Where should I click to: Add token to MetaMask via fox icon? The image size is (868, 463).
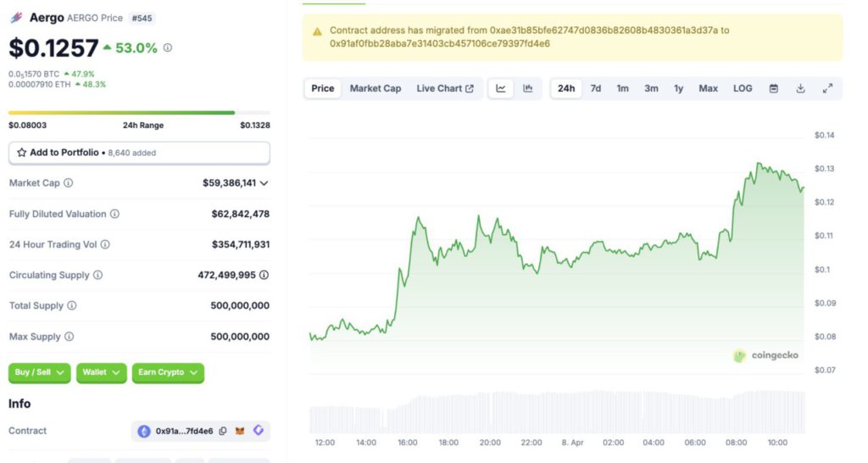[240, 431]
